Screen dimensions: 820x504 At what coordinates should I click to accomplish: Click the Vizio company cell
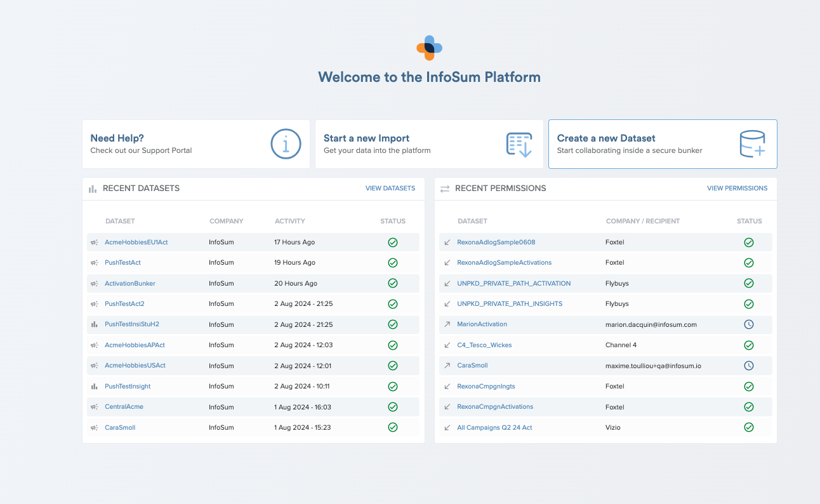(x=613, y=427)
